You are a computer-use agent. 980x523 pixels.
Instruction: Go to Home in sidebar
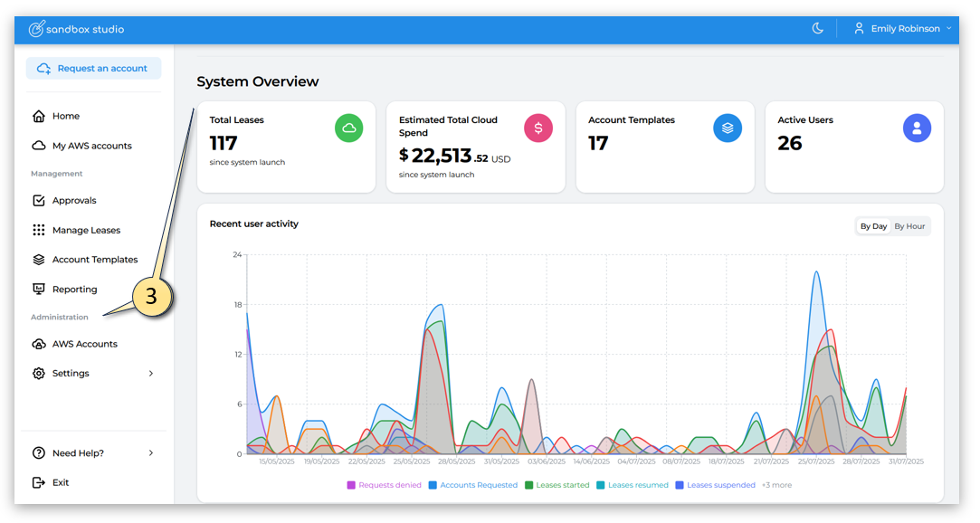65,117
